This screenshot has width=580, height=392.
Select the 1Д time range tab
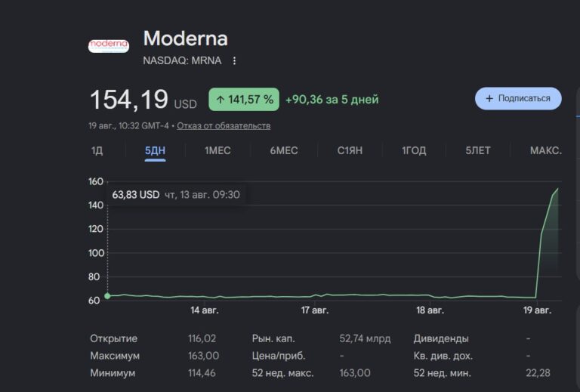97,150
